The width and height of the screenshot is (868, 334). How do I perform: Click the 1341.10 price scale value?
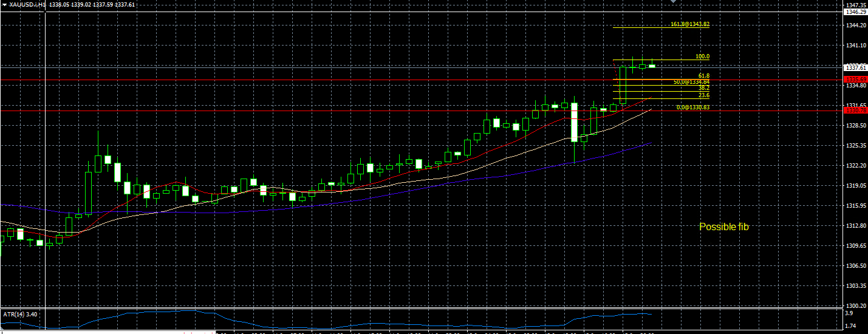(855, 45)
